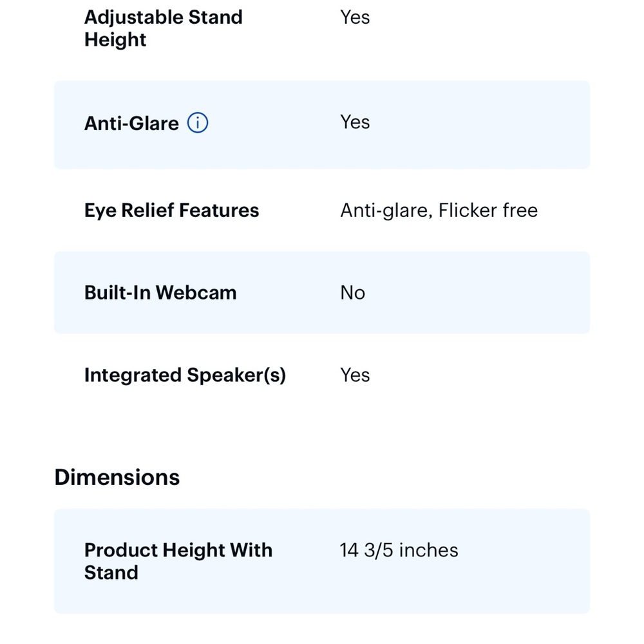Viewport: 644px width, 644px height.
Task: Select the Integrated Speaker(s) label
Action: click(185, 375)
